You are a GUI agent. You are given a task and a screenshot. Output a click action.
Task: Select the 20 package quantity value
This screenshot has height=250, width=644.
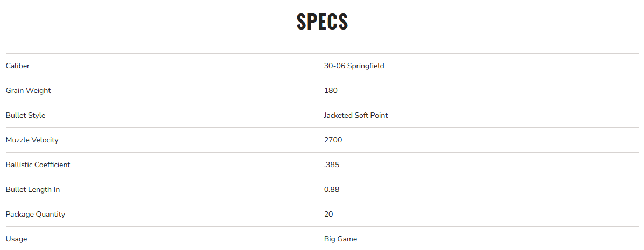click(328, 215)
